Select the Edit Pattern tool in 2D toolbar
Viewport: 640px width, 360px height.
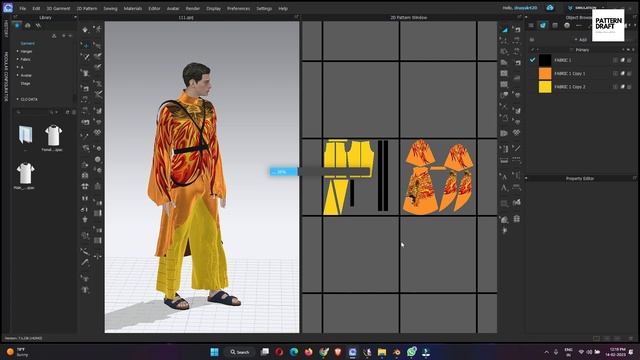click(504, 41)
